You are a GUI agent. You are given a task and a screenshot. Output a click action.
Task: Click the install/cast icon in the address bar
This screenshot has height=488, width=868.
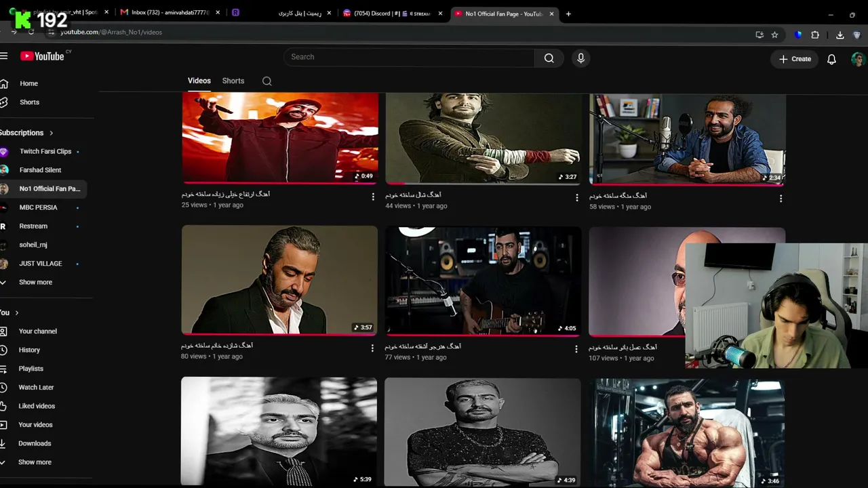[759, 35]
